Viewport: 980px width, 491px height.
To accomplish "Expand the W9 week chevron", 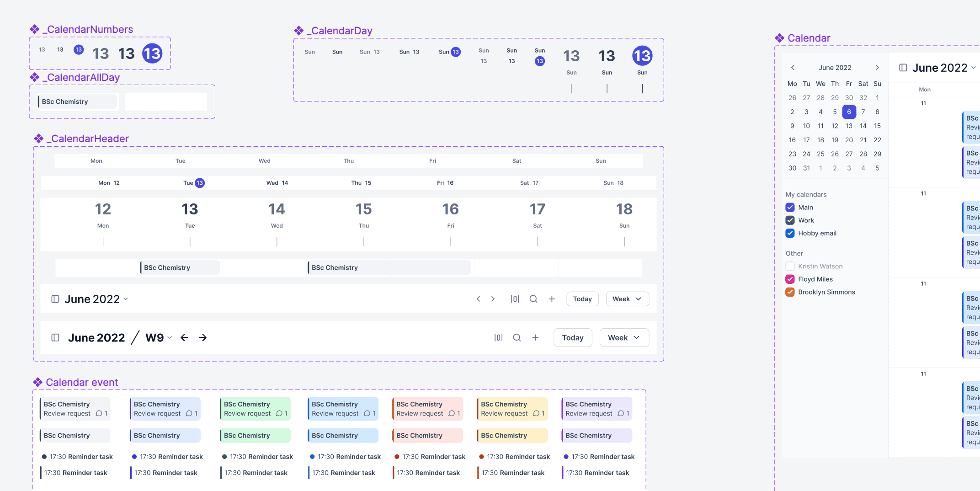I will tap(170, 337).
